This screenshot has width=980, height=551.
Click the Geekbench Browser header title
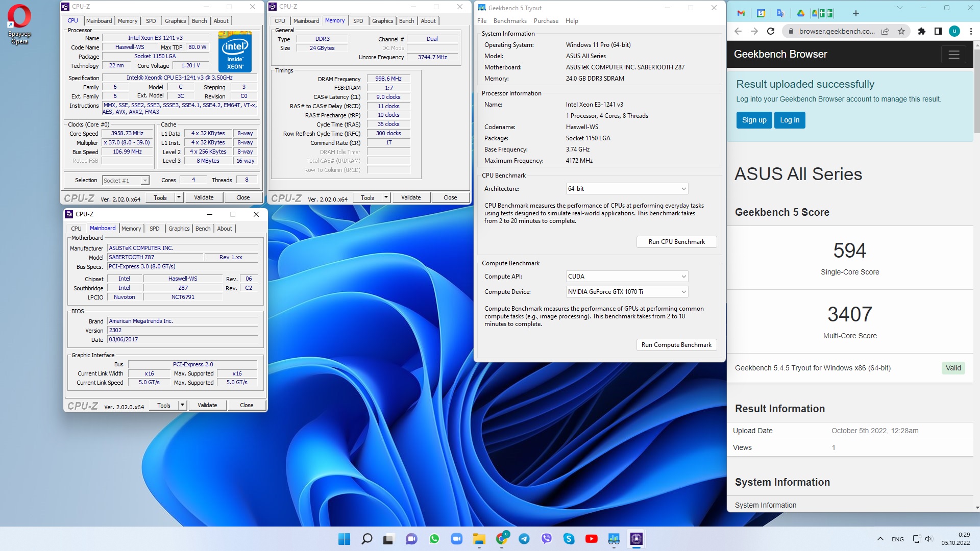coord(780,54)
